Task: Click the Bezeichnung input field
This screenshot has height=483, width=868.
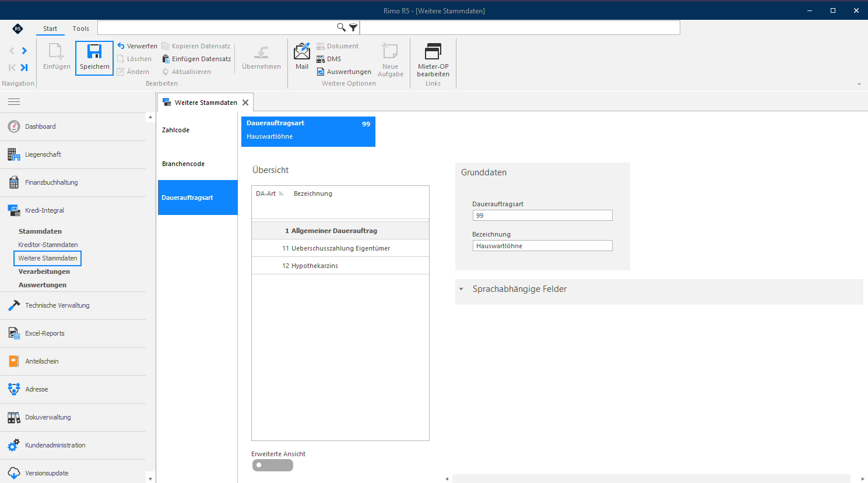Action: pos(543,246)
